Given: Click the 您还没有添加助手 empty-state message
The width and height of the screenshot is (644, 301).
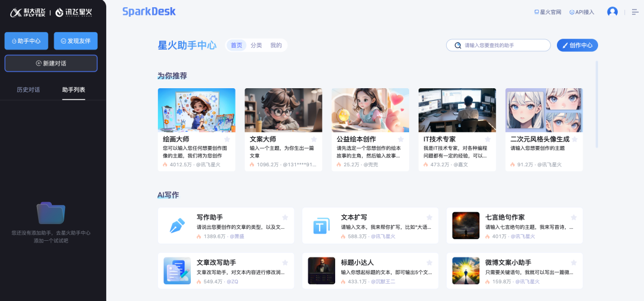Looking at the screenshot, I should (x=51, y=237).
